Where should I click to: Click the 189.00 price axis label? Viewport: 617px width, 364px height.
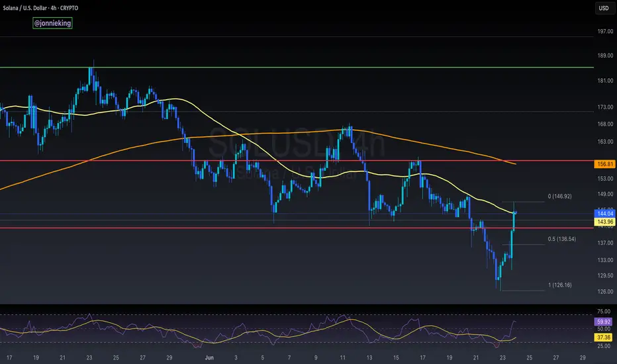pos(605,56)
